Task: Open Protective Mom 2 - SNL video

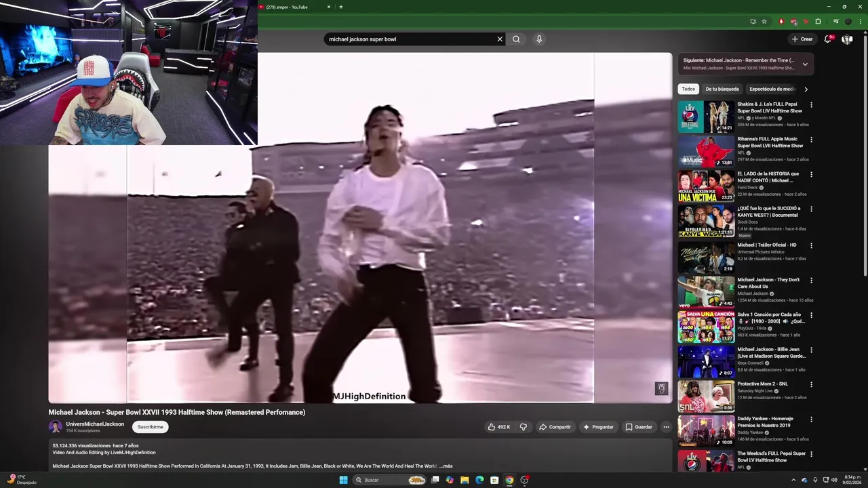Action: [x=762, y=384]
